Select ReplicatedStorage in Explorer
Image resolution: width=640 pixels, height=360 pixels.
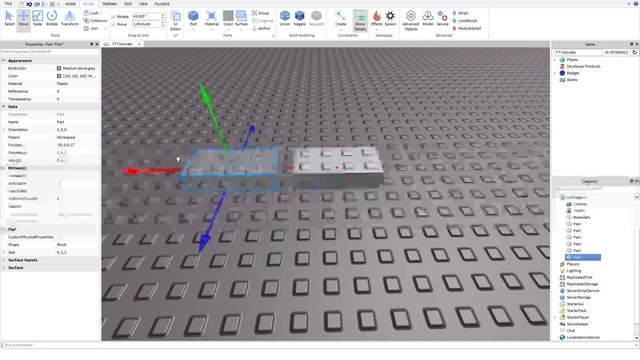582,284
